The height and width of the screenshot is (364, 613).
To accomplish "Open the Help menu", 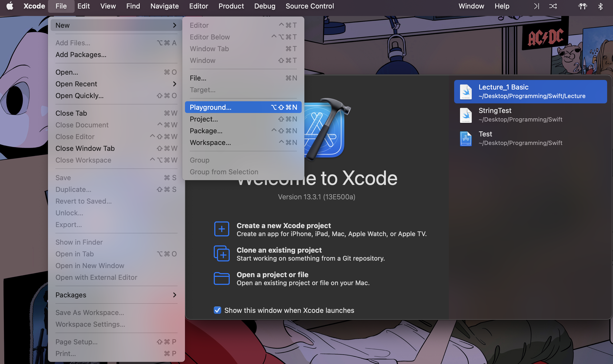I will 502,6.
